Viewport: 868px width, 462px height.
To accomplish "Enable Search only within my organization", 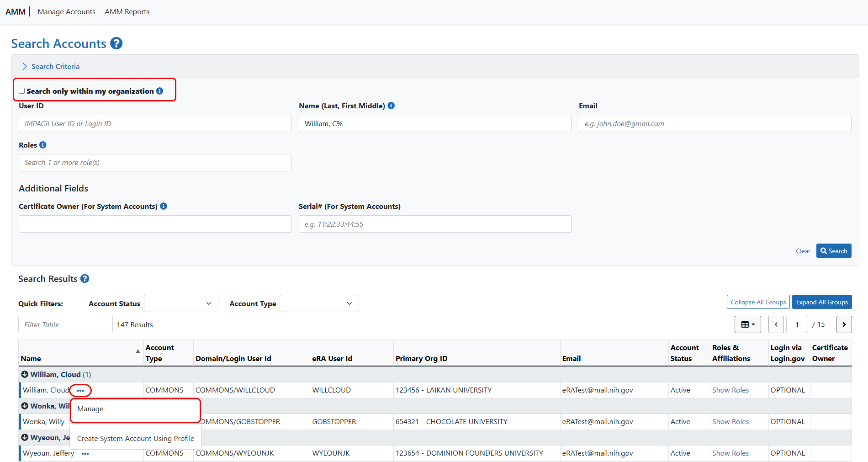I will 21,91.
